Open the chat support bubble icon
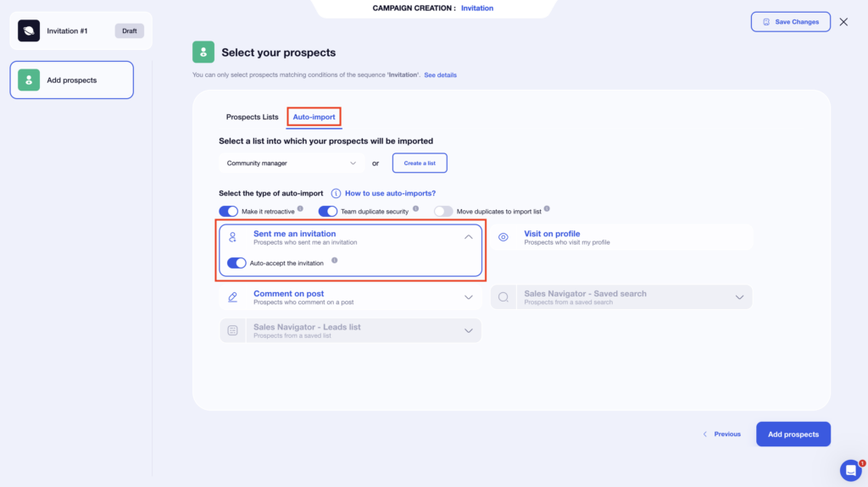The width and height of the screenshot is (868, 487). tap(850, 470)
